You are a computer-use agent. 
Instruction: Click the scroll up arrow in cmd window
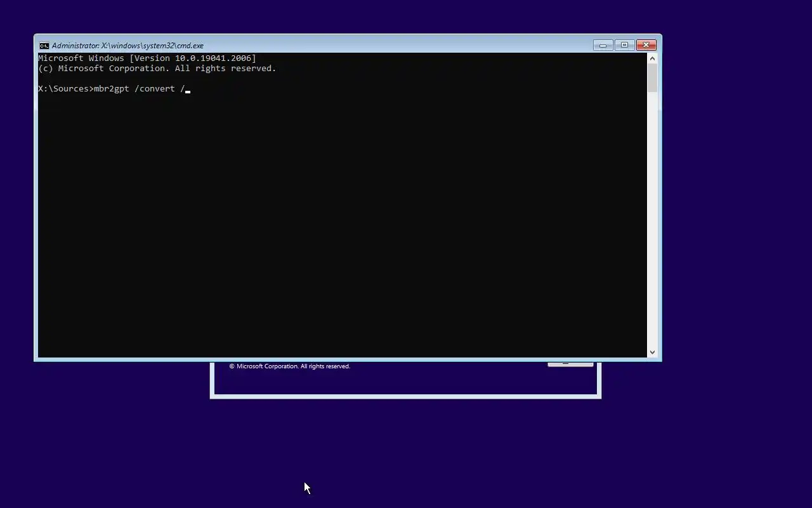click(652, 58)
